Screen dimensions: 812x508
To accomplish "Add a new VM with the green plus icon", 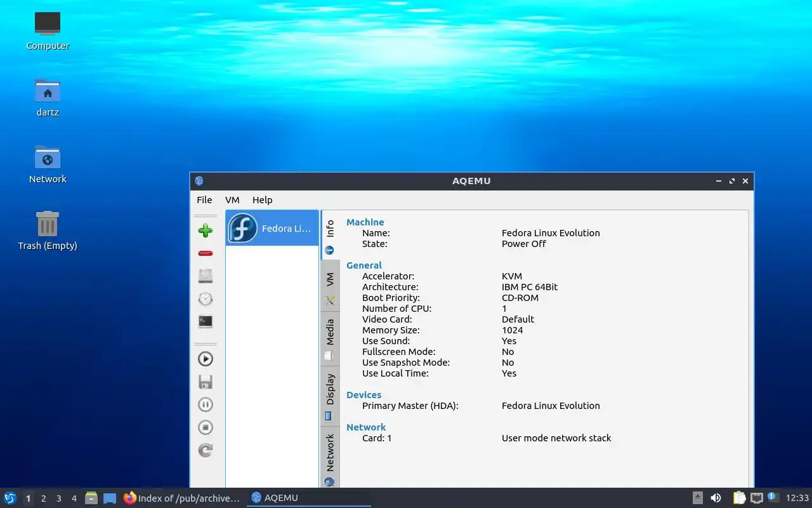I will [x=205, y=231].
